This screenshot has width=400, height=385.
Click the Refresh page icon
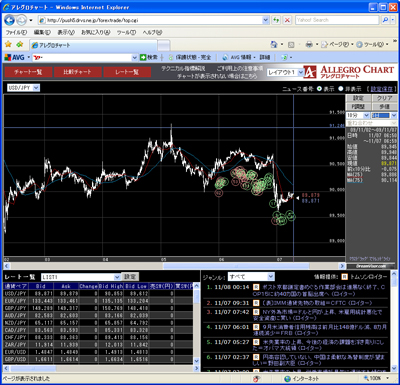click(276, 20)
